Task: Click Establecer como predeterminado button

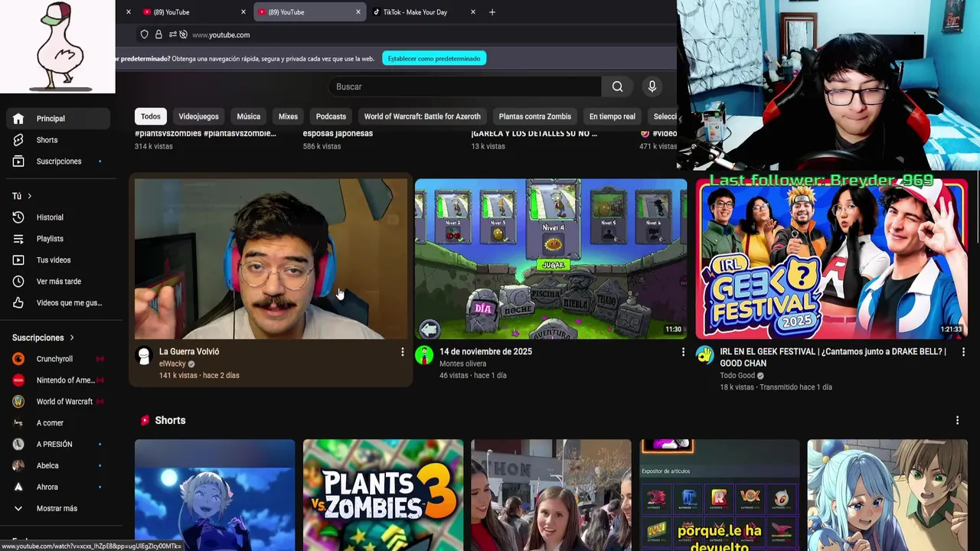Action: point(434,59)
